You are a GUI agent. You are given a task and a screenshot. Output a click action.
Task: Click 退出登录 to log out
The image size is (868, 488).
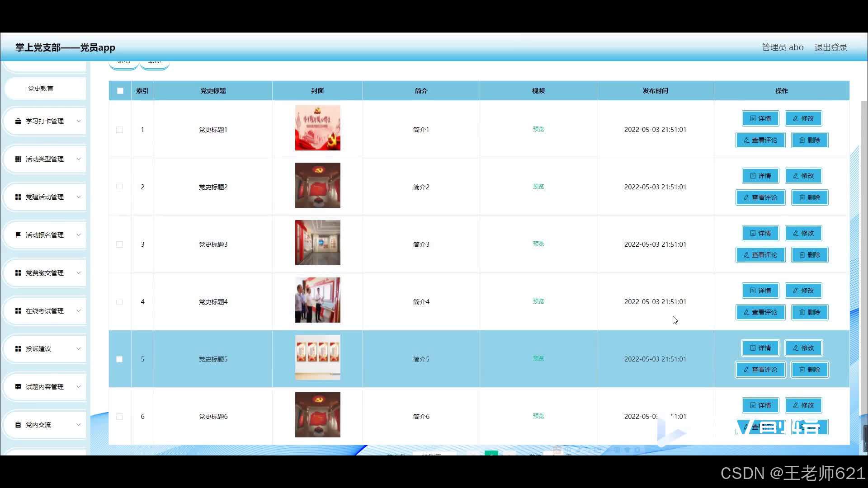pos(830,47)
